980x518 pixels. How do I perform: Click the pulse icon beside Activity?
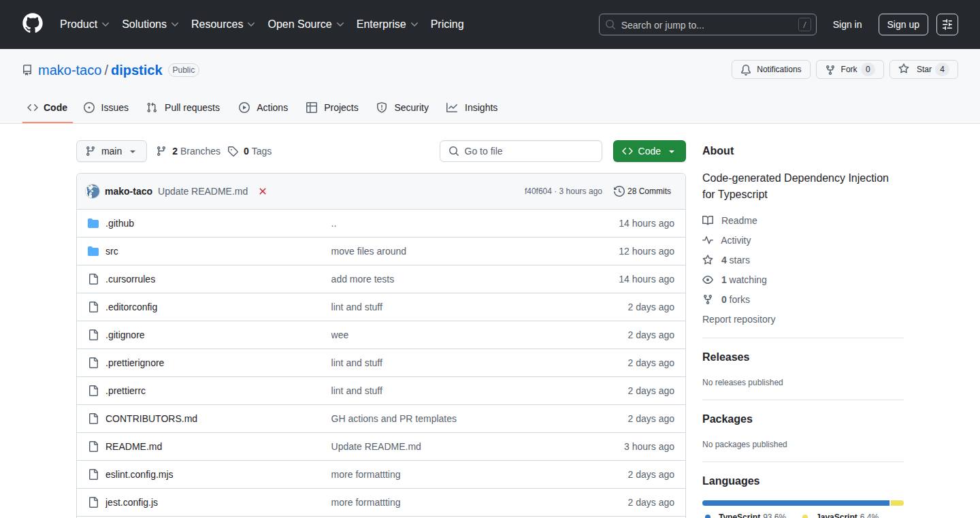click(x=708, y=240)
